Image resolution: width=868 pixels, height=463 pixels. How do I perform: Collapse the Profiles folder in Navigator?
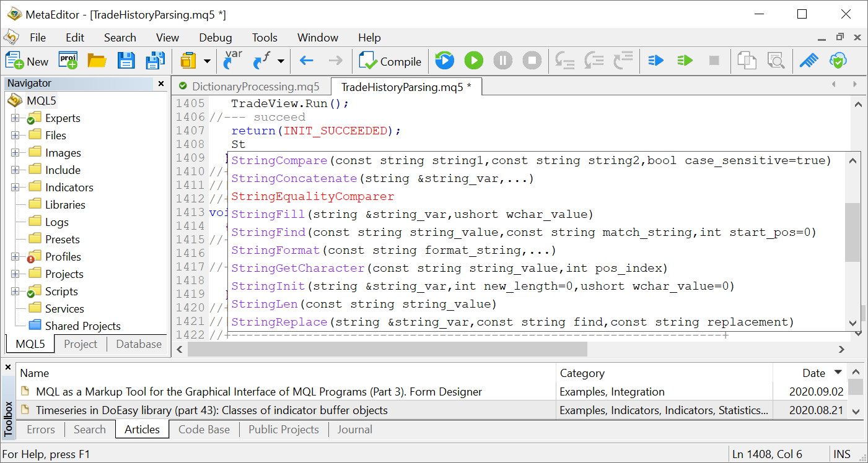(15, 256)
